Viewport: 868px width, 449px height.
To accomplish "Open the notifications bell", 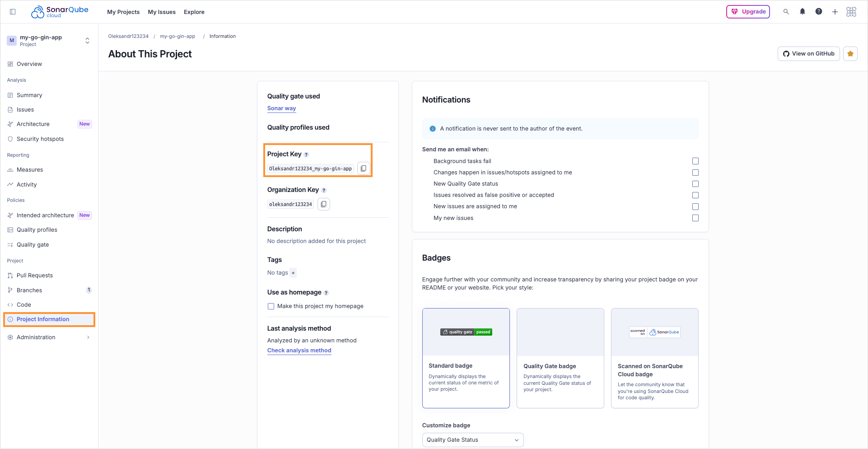I will 803,12.
